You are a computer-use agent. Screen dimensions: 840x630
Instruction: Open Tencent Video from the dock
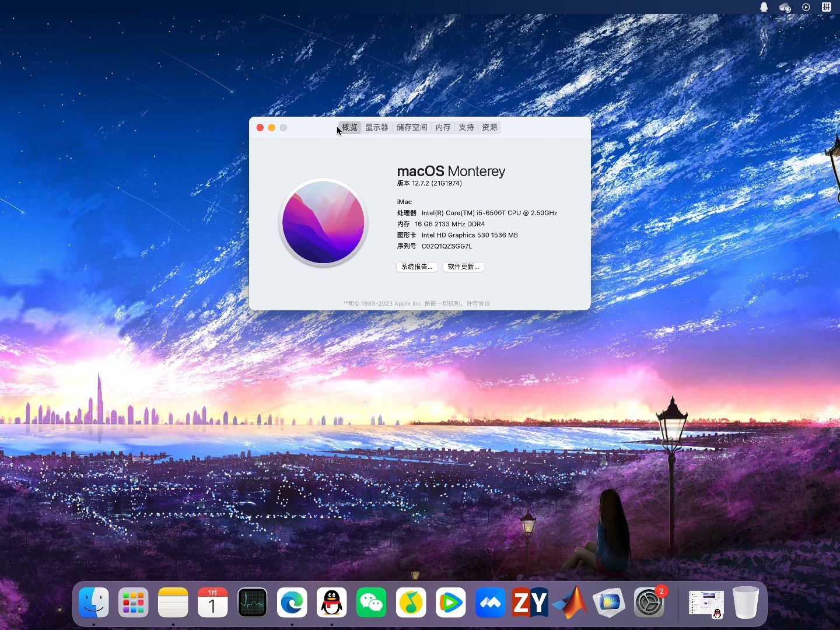(x=451, y=603)
